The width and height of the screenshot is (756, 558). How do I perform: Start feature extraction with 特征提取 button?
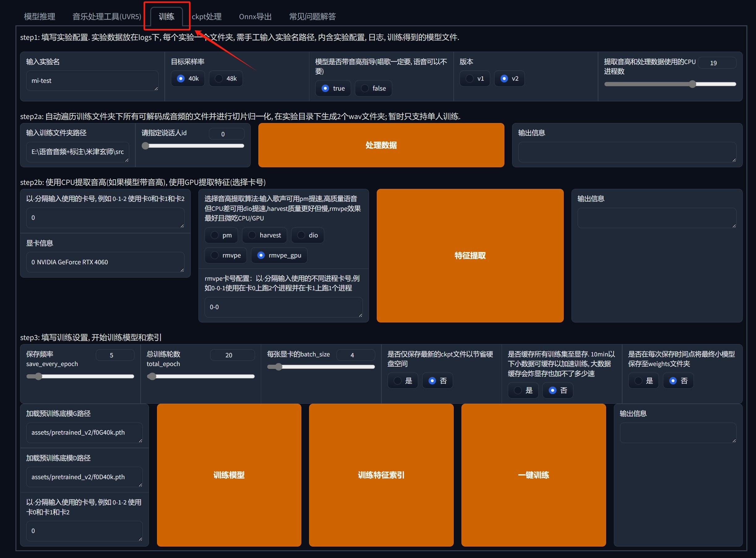point(470,255)
